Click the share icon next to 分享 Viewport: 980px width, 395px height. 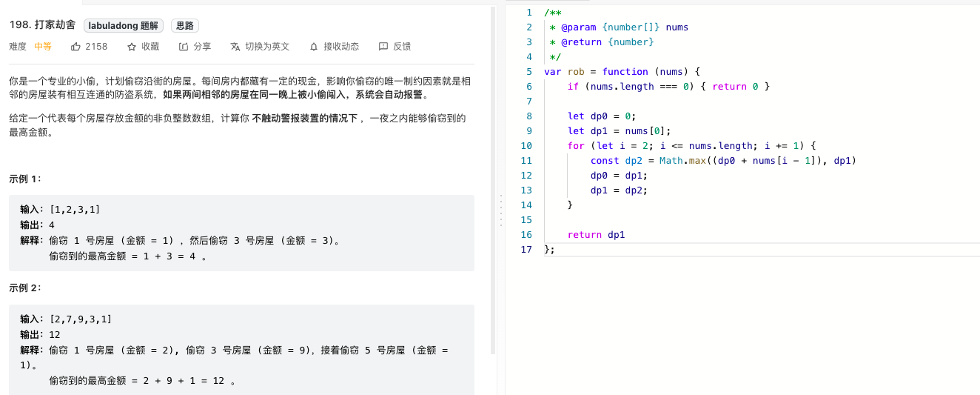click(x=184, y=47)
